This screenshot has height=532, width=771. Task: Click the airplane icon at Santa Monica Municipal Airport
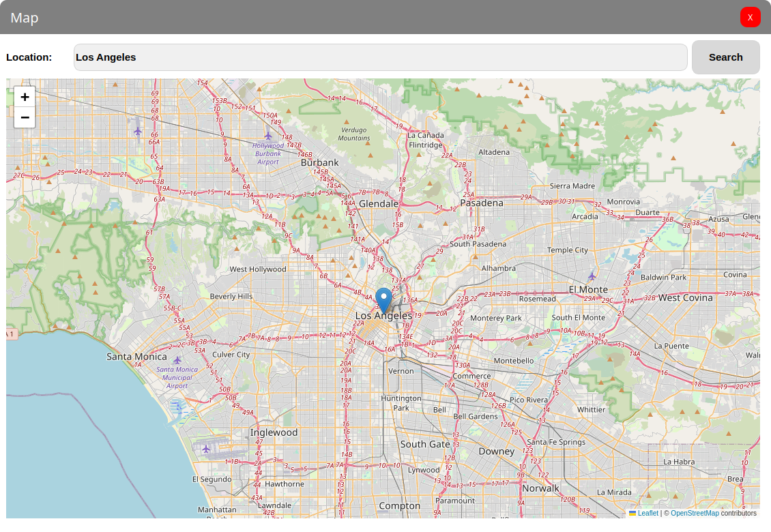[177, 359]
